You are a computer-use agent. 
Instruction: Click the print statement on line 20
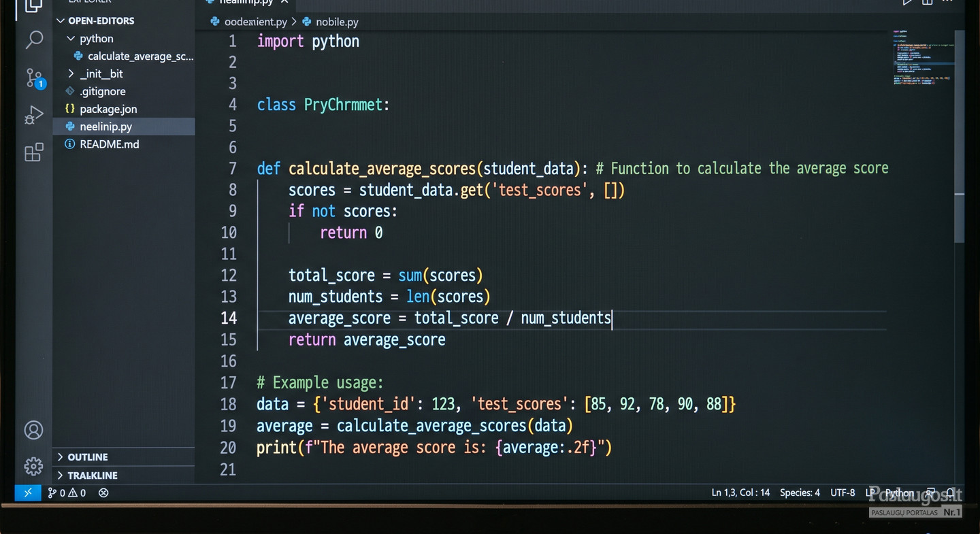click(434, 448)
